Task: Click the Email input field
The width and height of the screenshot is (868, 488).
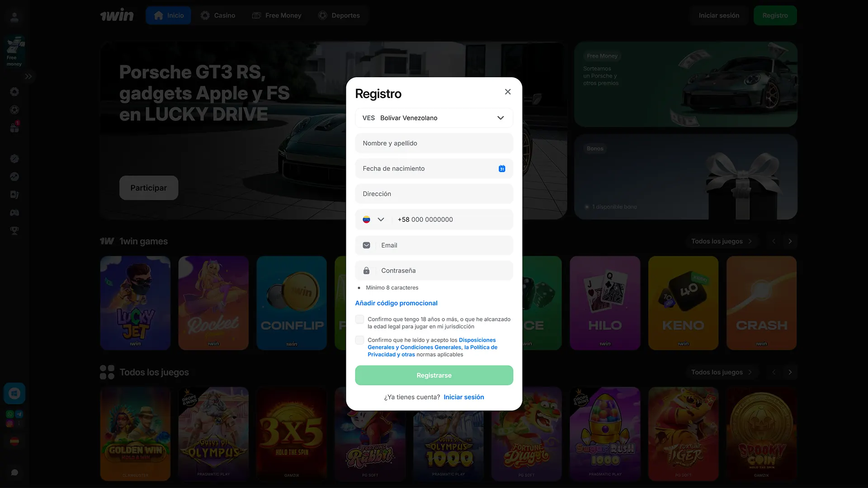Action: [x=434, y=245]
